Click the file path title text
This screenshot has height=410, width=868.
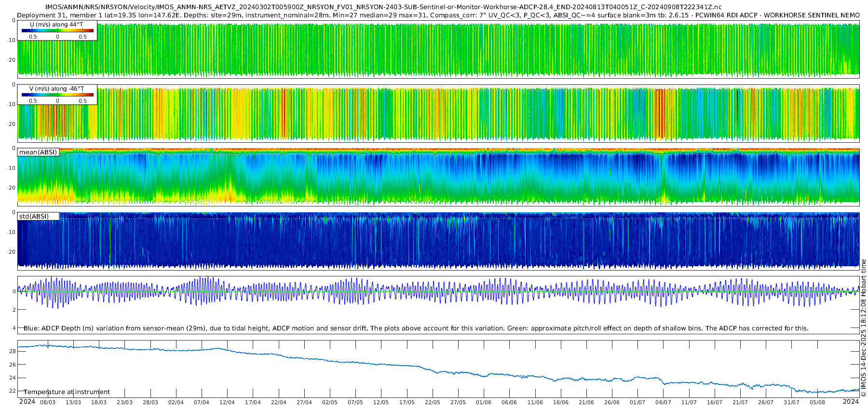(383, 7)
